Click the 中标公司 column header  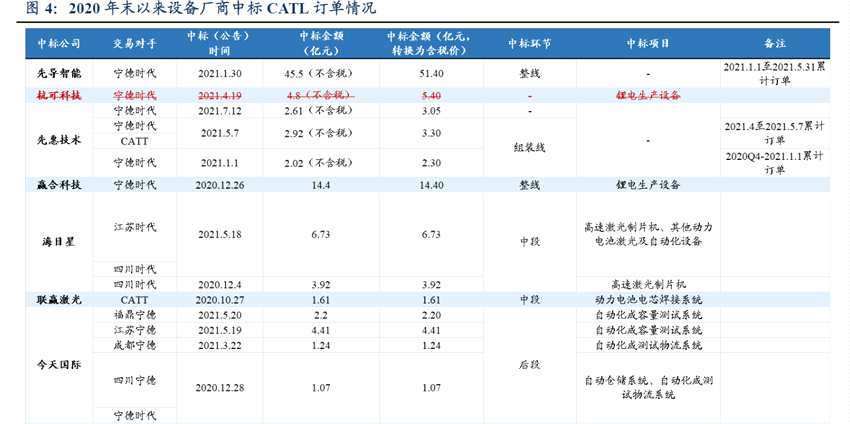pyautogui.click(x=59, y=44)
